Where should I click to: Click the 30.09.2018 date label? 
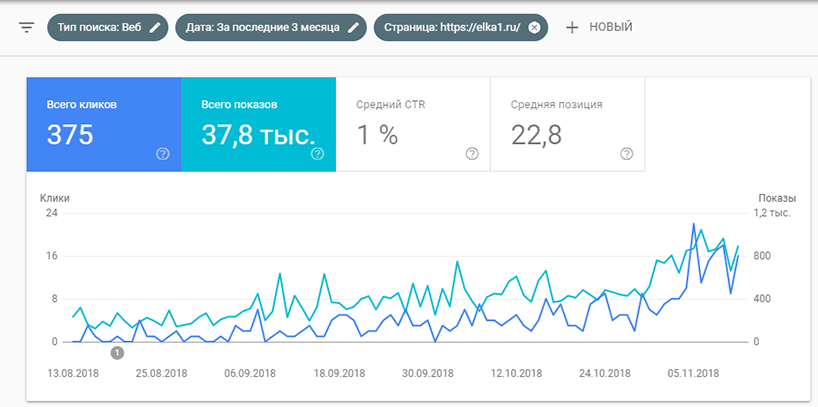point(428,374)
